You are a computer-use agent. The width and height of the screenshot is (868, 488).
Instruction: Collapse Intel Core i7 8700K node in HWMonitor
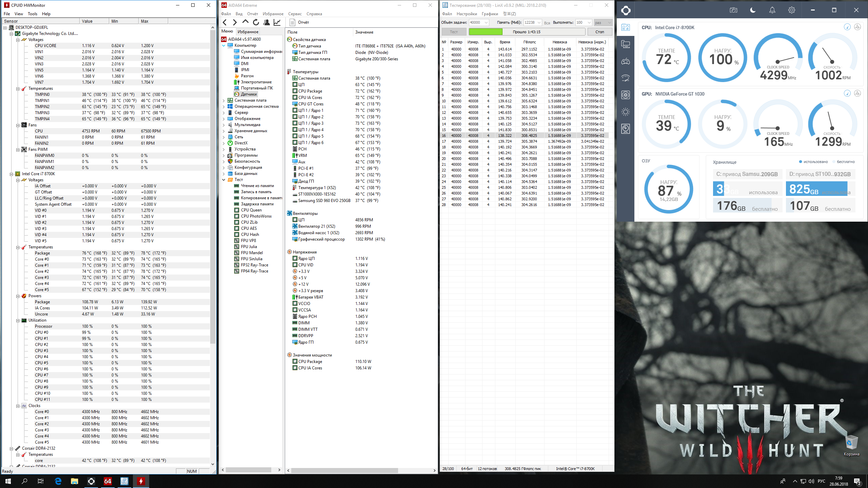point(11,174)
